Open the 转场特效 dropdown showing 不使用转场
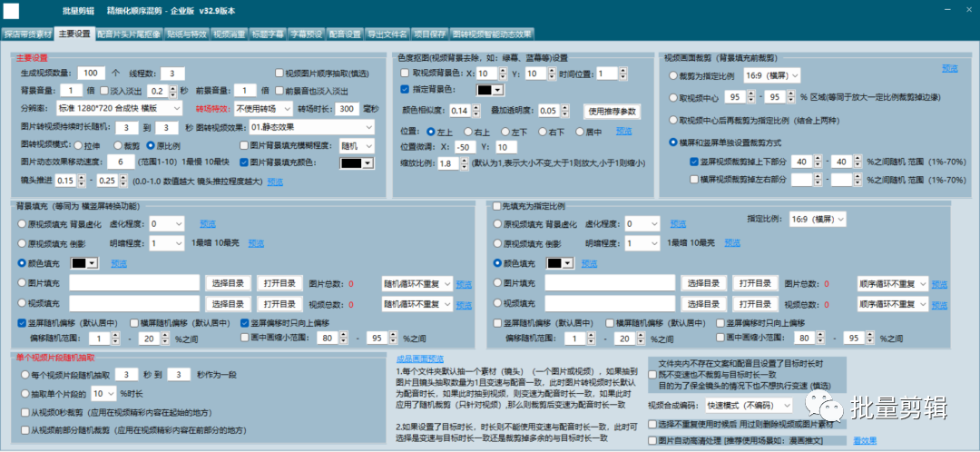 click(x=263, y=109)
